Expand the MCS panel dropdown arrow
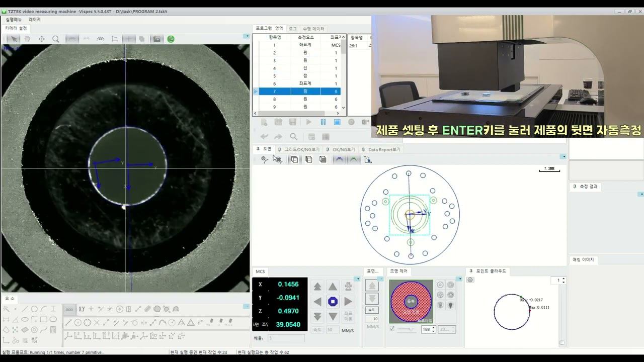Image resolution: width=644 pixels, height=362 pixels. 357,279
